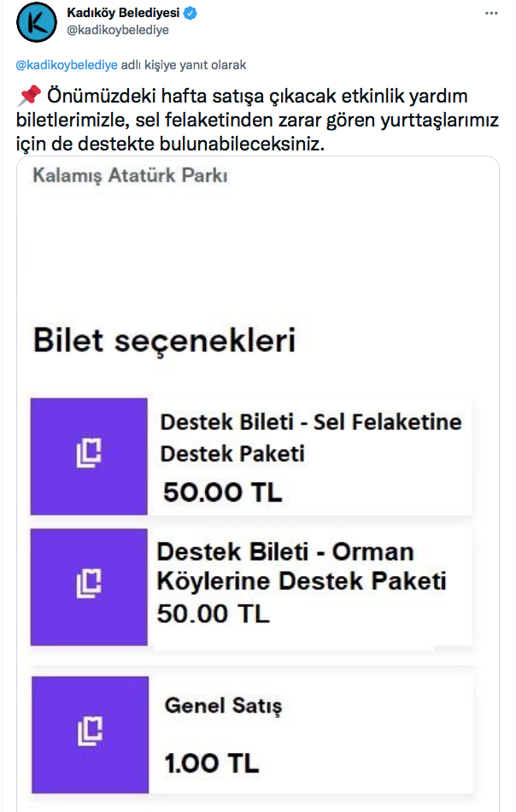Click the Kadıköy Belediyesi display name
Image resolution: width=516 pixels, height=812 pixels.
pos(123,13)
